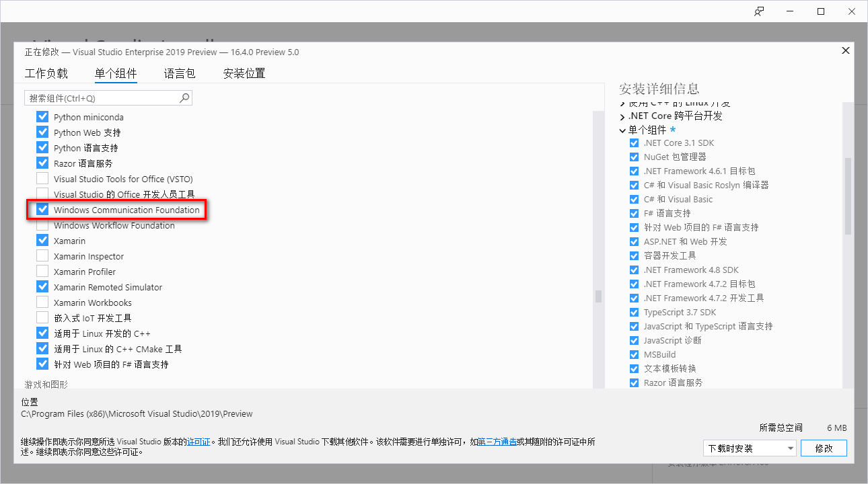Uncheck JavaScript 诊断 in details
Screen dimensions: 868x484
pyautogui.click(x=634, y=341)
